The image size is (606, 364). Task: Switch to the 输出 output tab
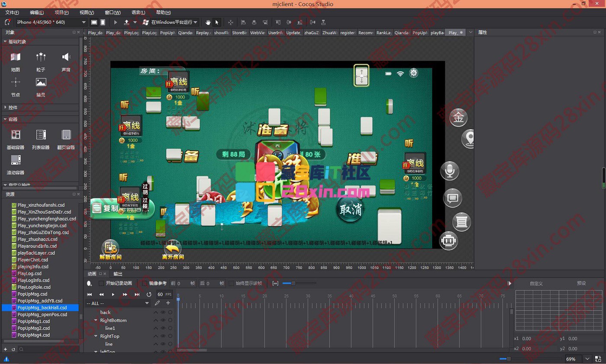pyautogui.click(x=118, y=274)
